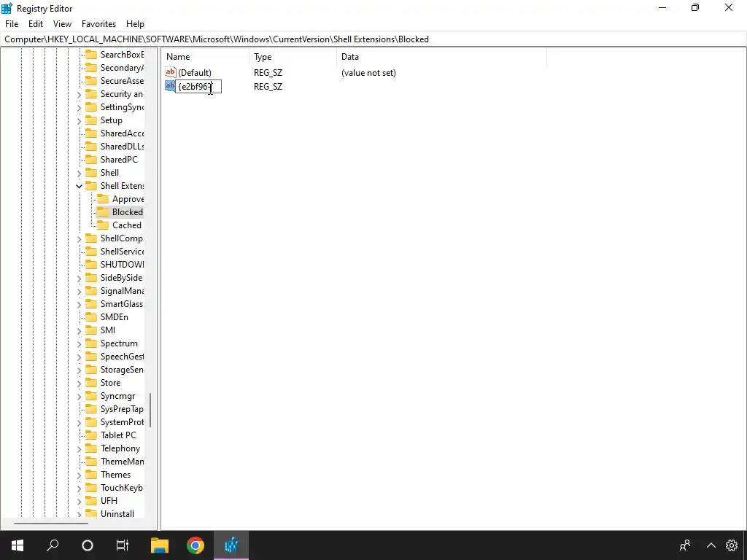Open taskbar Search

[53, 545]
